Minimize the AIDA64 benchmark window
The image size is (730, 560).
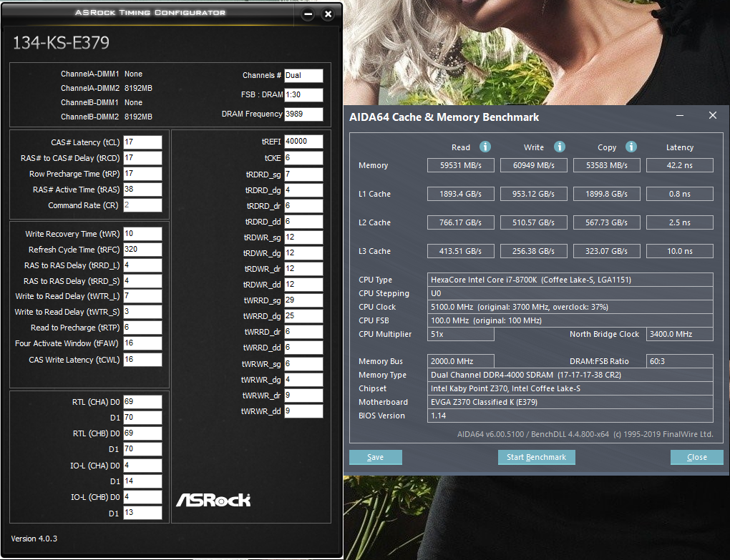[680, 115]
